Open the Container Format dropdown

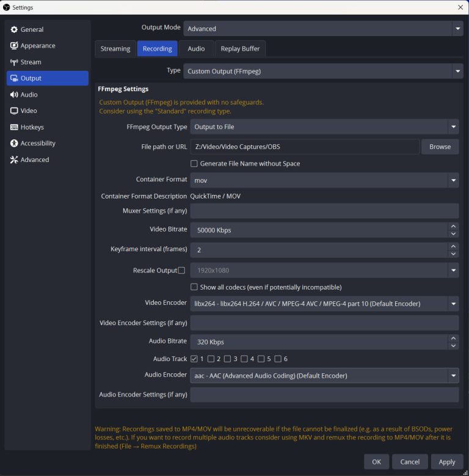(x=453, y=180)
